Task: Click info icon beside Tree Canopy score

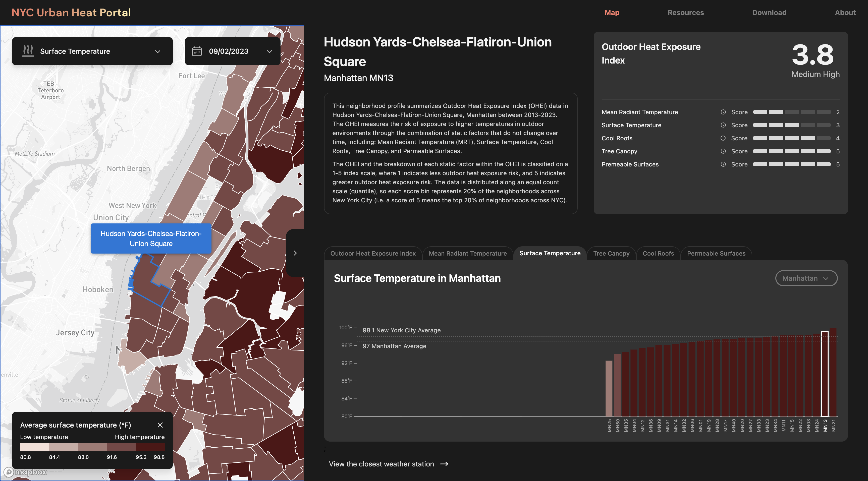Action: pos(723,151)
